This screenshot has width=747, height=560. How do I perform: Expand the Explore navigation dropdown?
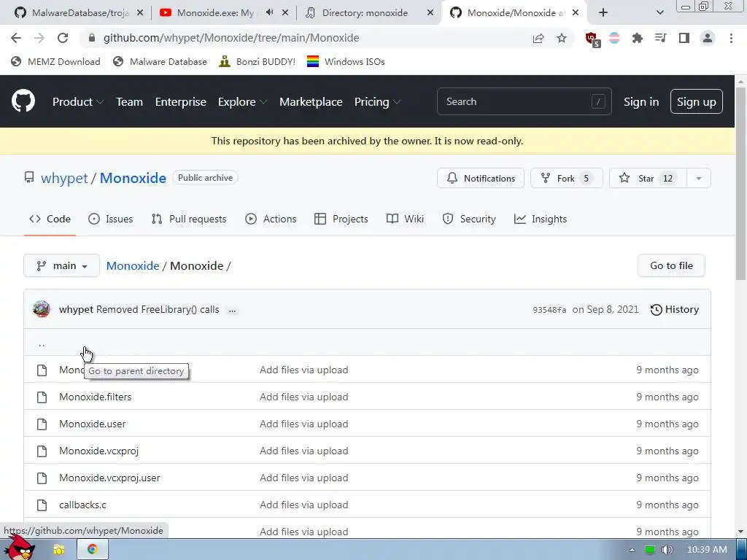[x=242, y=102]
